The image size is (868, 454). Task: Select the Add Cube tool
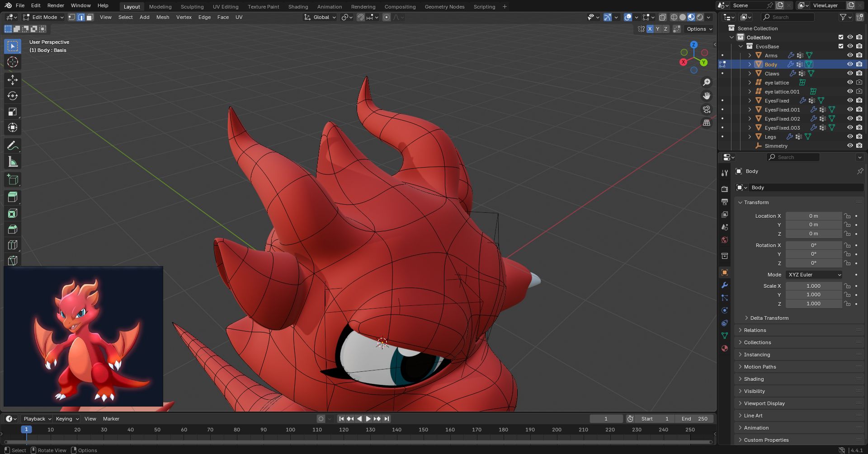13,180
